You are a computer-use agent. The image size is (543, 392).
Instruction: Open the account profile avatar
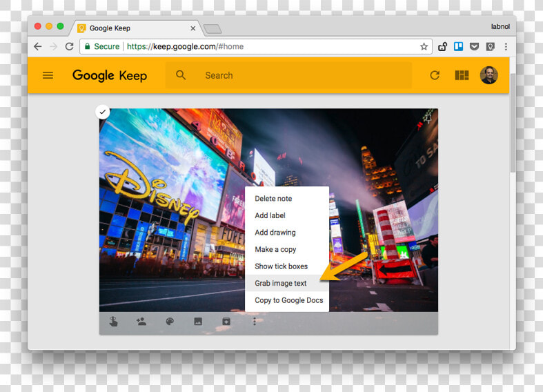click(488, 75)
